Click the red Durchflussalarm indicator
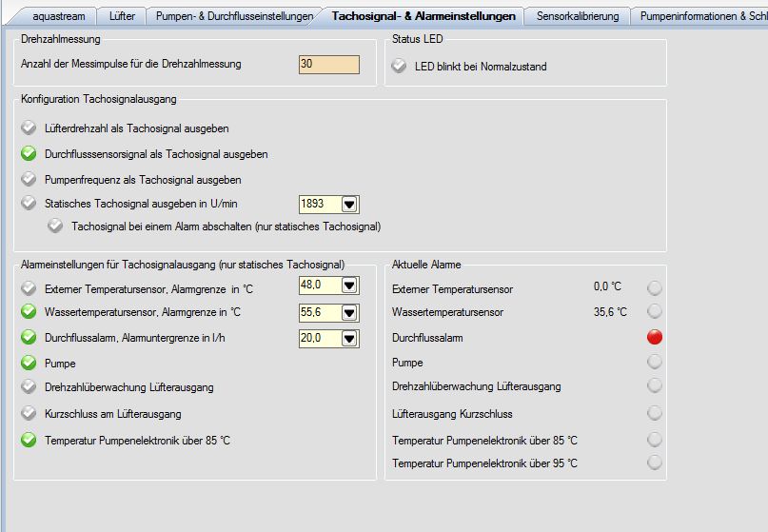Screen dimensions: 768x532 pyautogui.click(x=655, y=337)
